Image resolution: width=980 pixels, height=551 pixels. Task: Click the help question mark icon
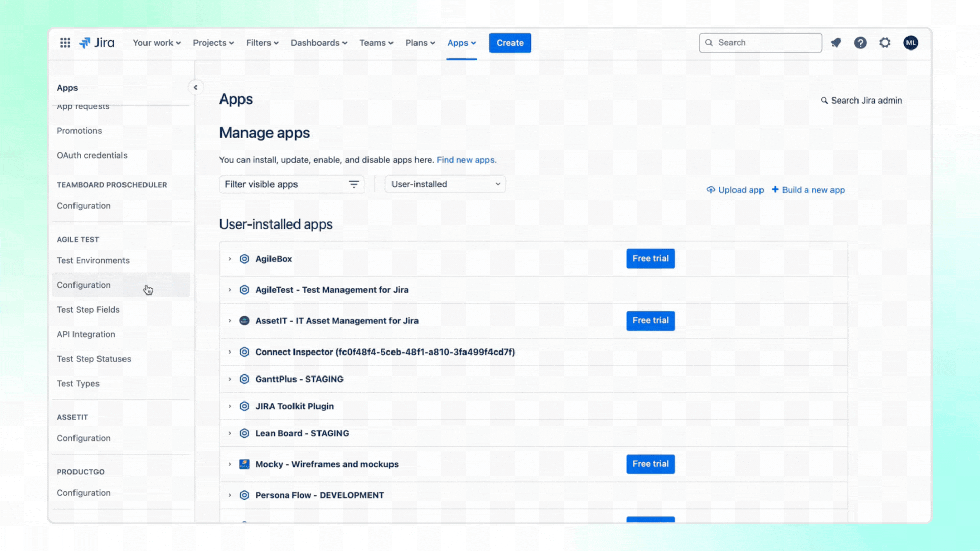point(860,42)
